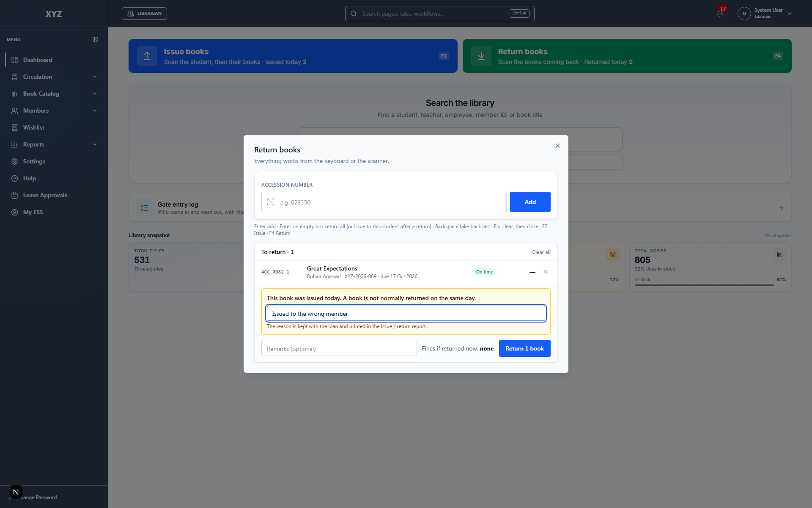Add the accession number with Add button

click(530, 202)
